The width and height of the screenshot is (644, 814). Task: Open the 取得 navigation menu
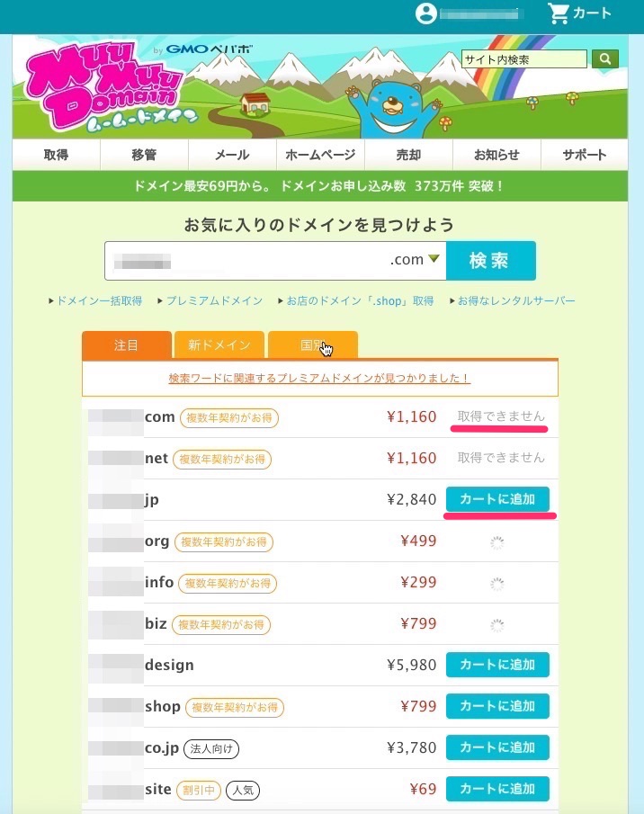pos(56,155)
